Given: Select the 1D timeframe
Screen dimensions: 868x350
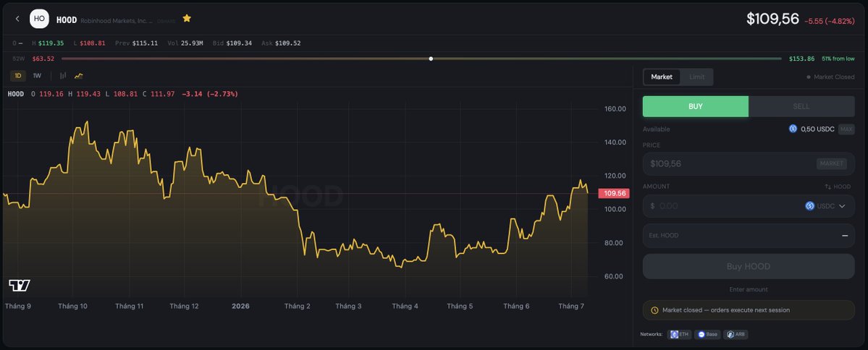Looking at the screenshot, I should pyautogui.click(x=17, y=76).
